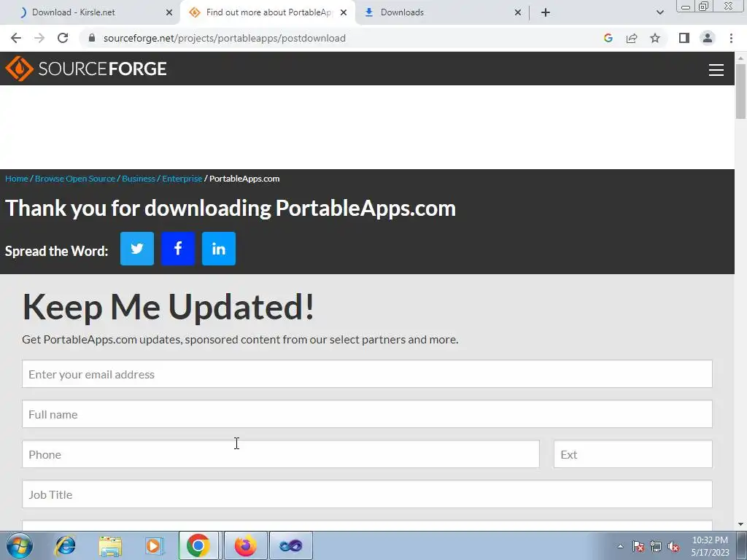Open Browse Open Source breadcrumb link

75,179
